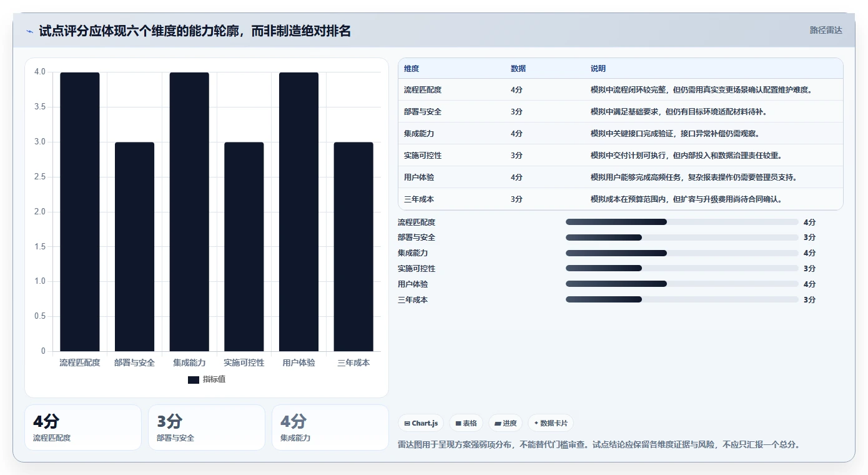Image resolution: width=868 pixels, height=475 pixels.
Task: Click the 集成能力 bar in the chart
Action: click(x=189, y=212)
